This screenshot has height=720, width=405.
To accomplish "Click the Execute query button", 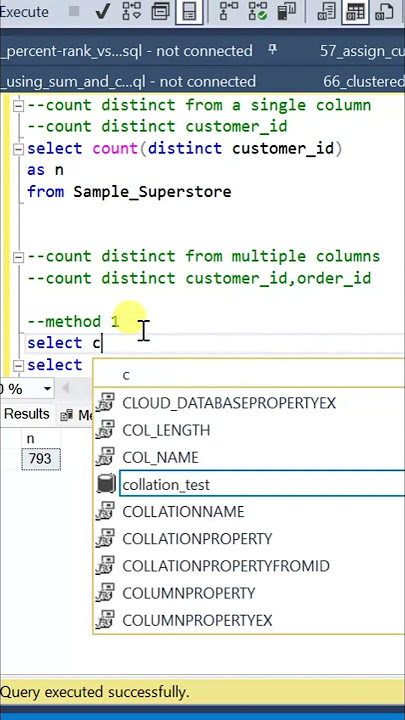I will [x=24, y=11].
